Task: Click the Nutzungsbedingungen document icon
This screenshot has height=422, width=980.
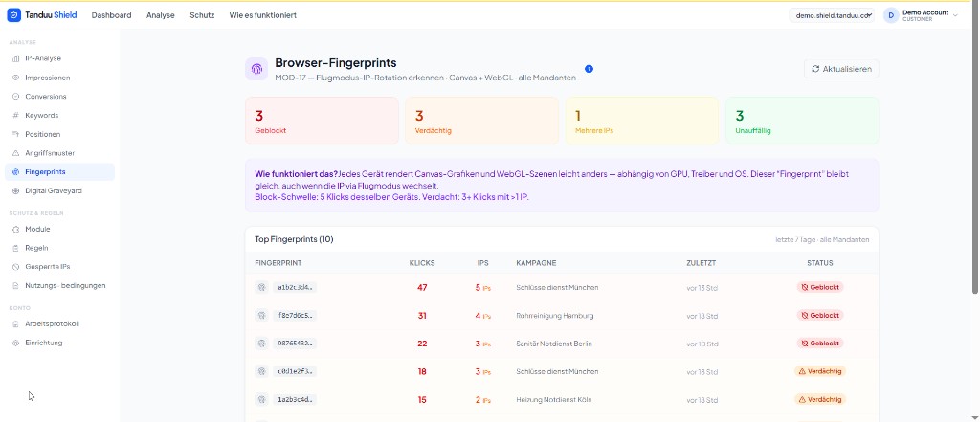Action: 15,286
